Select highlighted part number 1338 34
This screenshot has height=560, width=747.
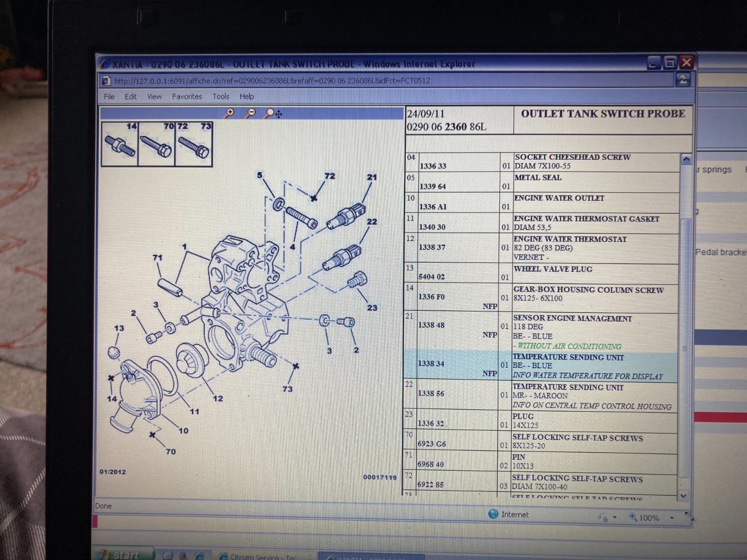(x=431, y=364)
